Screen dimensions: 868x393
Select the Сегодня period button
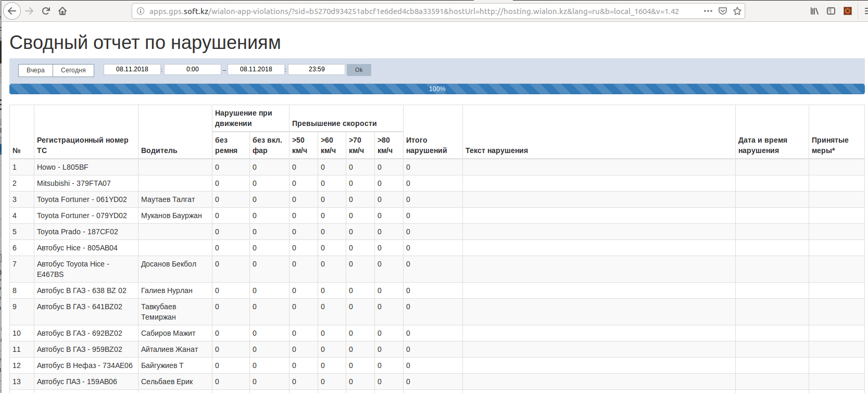pos(73,70)
